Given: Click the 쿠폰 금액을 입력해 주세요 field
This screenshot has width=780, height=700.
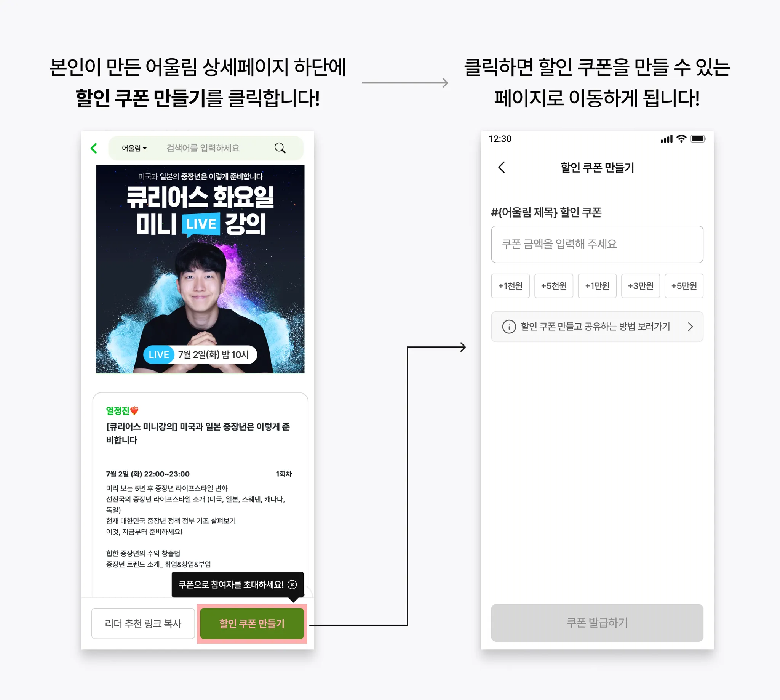Looking at the screenshot, I should pyautogui.click(x=597, y=244).
